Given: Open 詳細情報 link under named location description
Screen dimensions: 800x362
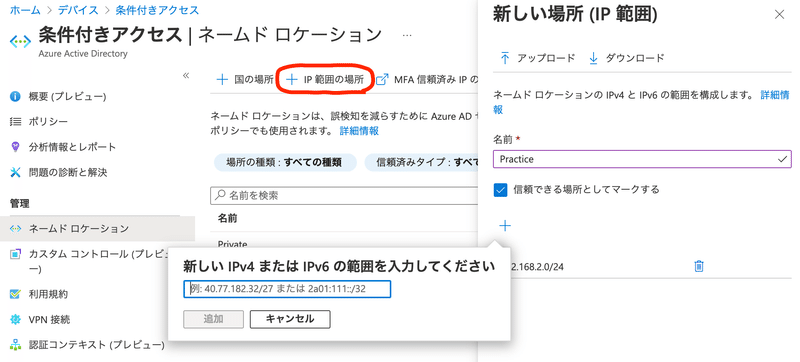Looking at the screenshot, I should pyautogui.click(x=359, y=131).
